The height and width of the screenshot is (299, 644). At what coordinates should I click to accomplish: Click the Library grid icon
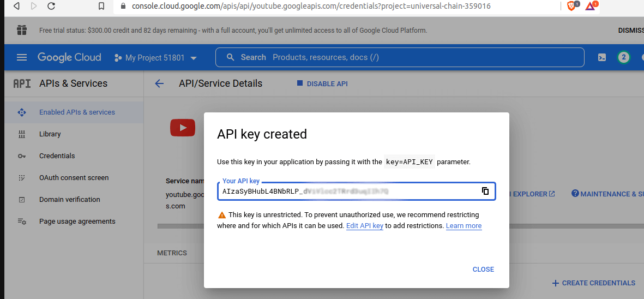click(22, 134)
